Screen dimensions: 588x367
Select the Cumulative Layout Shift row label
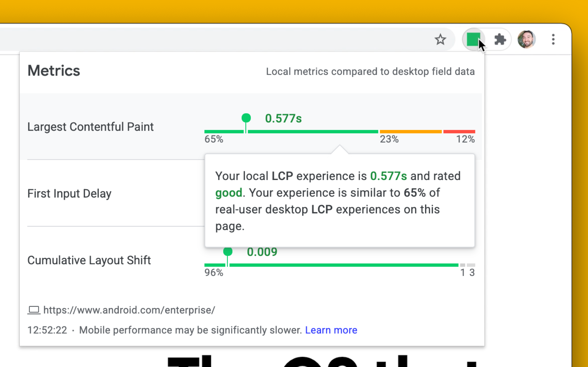[89, 260]
